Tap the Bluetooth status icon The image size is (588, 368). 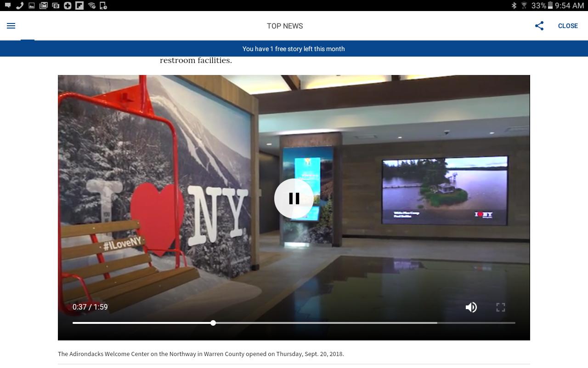pyautogui.click(x=514, y=6)
